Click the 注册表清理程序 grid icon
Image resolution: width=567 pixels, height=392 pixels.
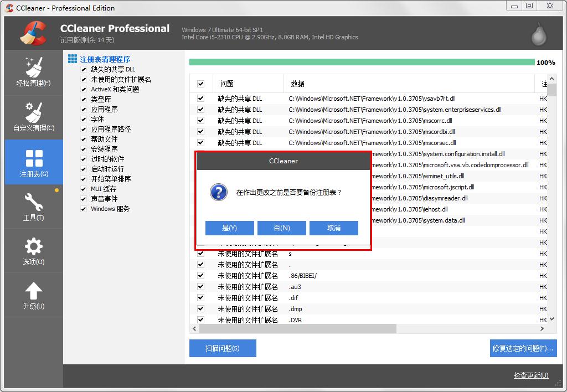pyautogui.click(x=73, y=59)
